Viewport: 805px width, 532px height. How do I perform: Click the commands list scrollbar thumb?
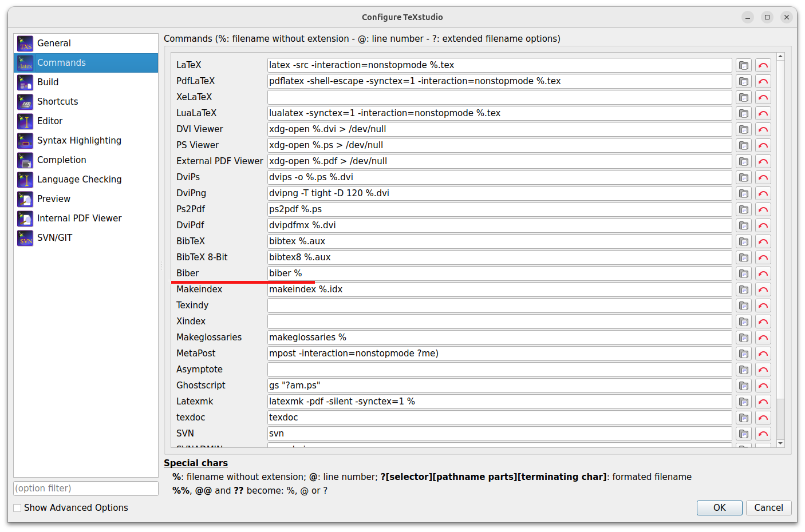(780, 229)
